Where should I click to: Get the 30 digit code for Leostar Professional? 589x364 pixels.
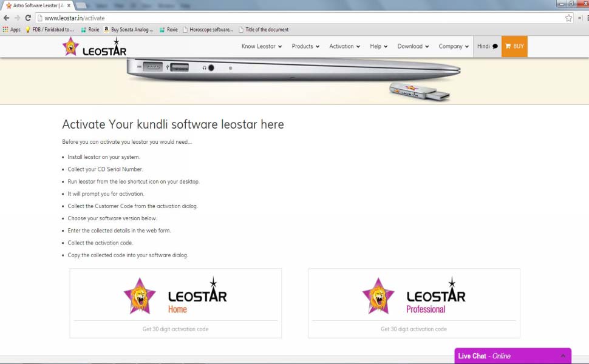414,329
